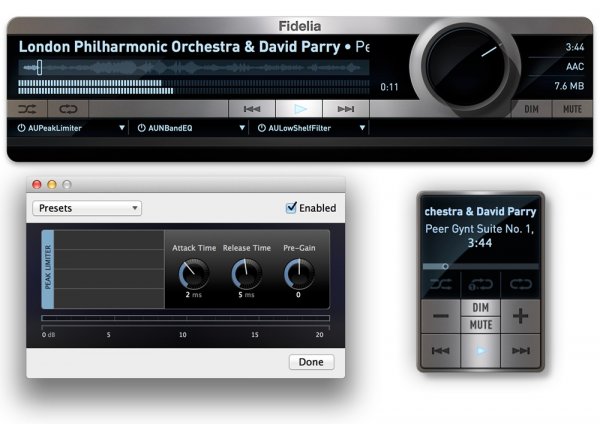Click the AUNBandEQ effect name
The height and width of the screenshot is (424, 600).
pos(170,128)
